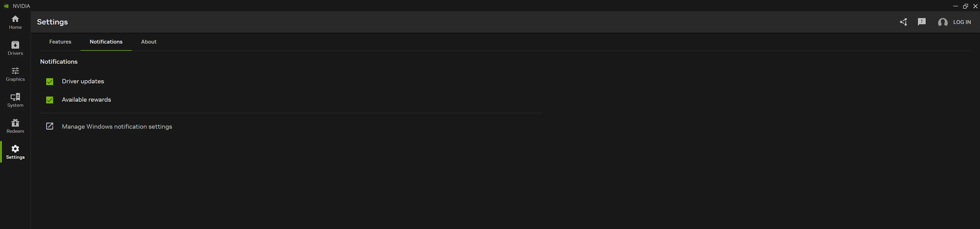Switch to the Features tab
This screenshot has width=980, height=229.
[60, 42]
